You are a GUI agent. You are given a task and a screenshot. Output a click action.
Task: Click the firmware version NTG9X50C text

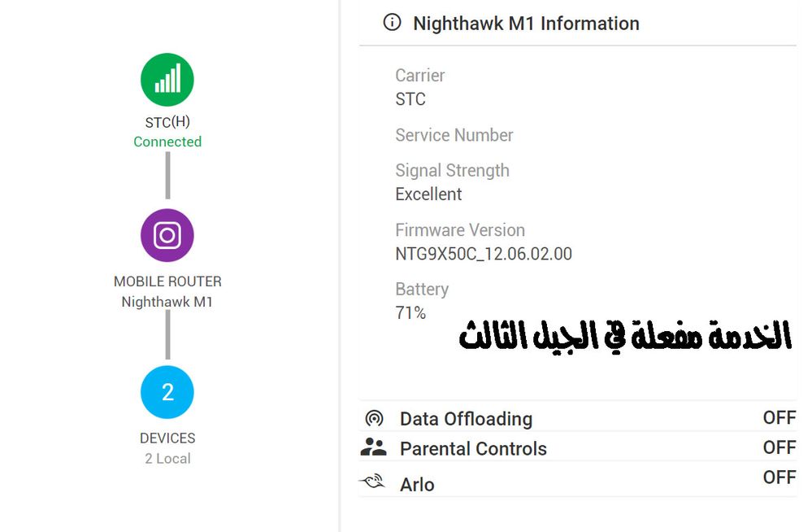coord(484,254)
